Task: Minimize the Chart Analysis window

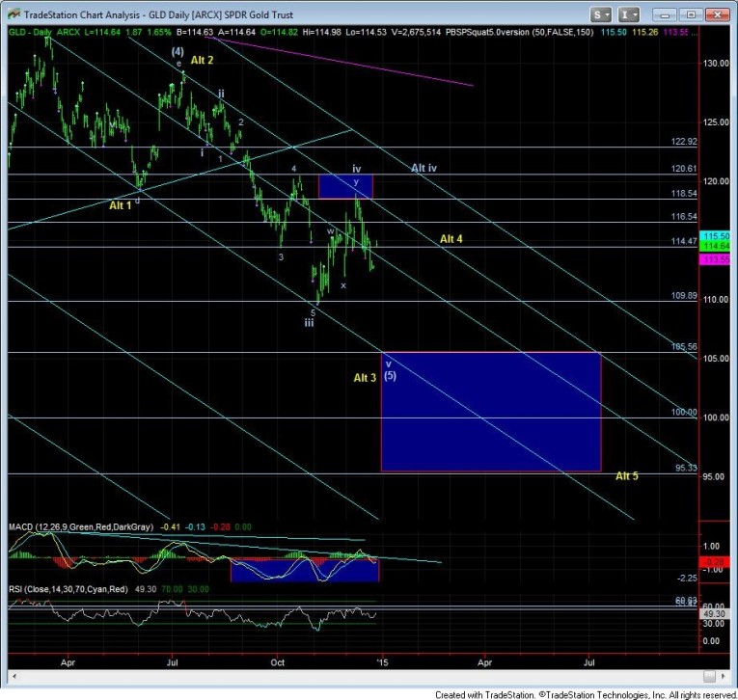Action: pos(665,14)
